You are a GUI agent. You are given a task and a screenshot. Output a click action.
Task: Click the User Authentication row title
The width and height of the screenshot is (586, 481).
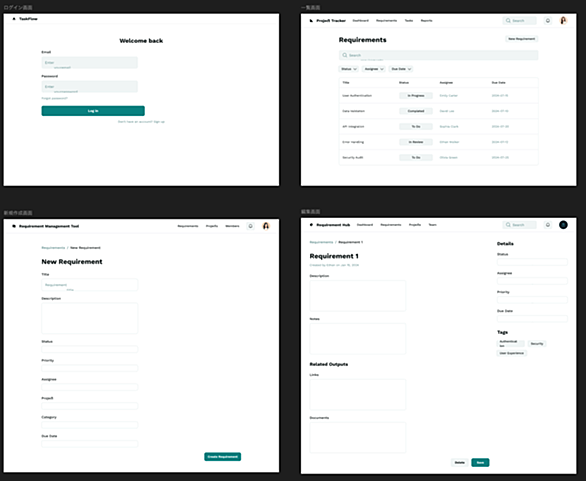(x=357, y=96)
